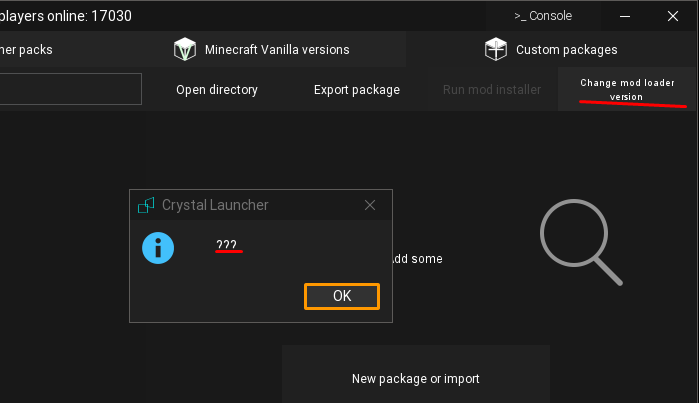Open the partially visible packs tab
The image size is (699, 403).
28,49
